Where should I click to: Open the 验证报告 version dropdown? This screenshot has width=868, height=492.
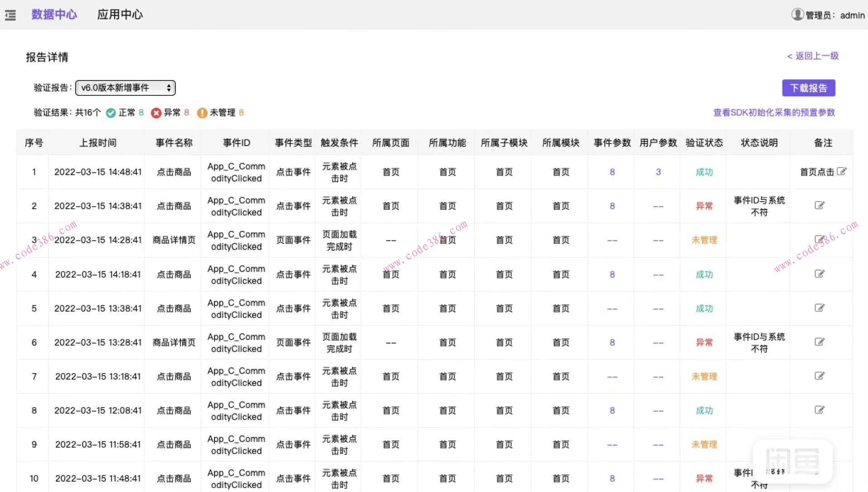(x=125, y=88)
